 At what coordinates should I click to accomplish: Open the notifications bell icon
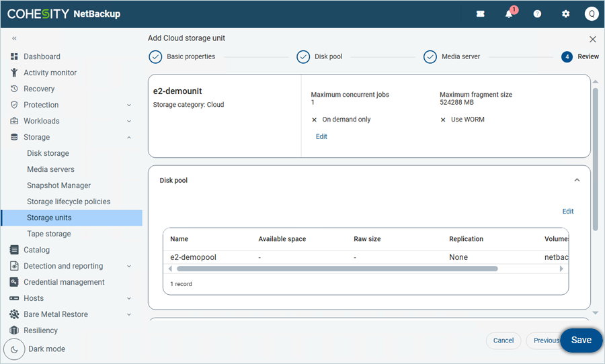pos(509,14)
